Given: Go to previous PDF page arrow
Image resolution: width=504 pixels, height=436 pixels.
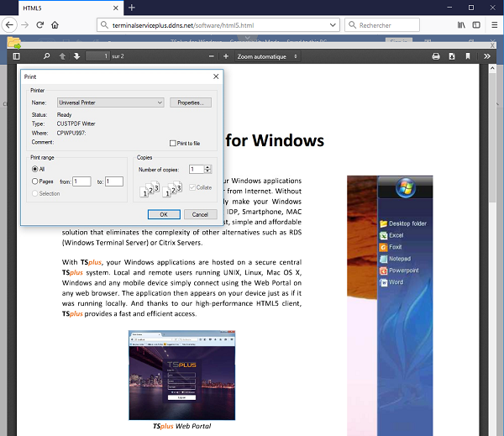Looking at the screenshot, I should pyautogui.click(x=62, y=56).
